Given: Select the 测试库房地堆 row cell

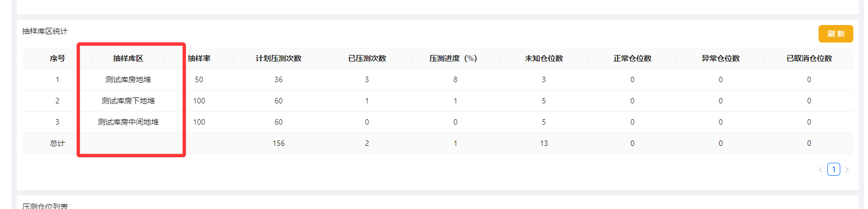Looking at the screenshot, I should [128, 79].
